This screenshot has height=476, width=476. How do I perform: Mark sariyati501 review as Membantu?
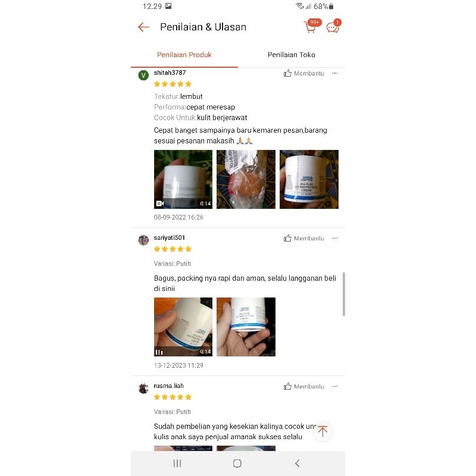click(304, 238)
